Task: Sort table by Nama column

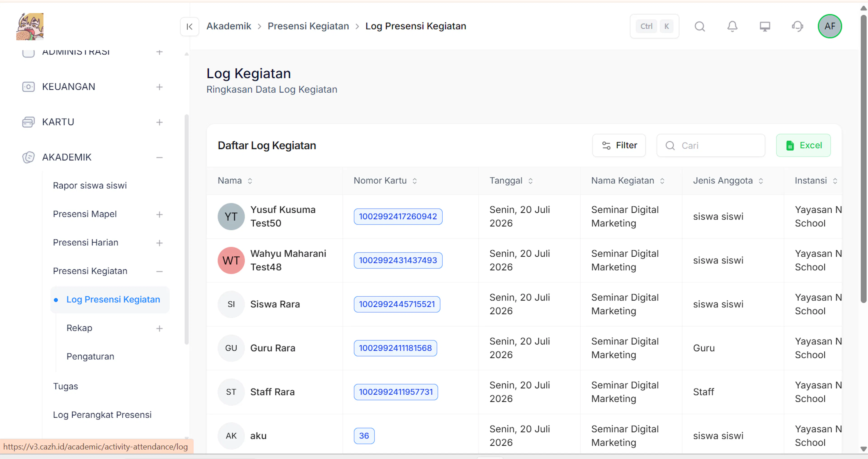Action: click(250, 181)
